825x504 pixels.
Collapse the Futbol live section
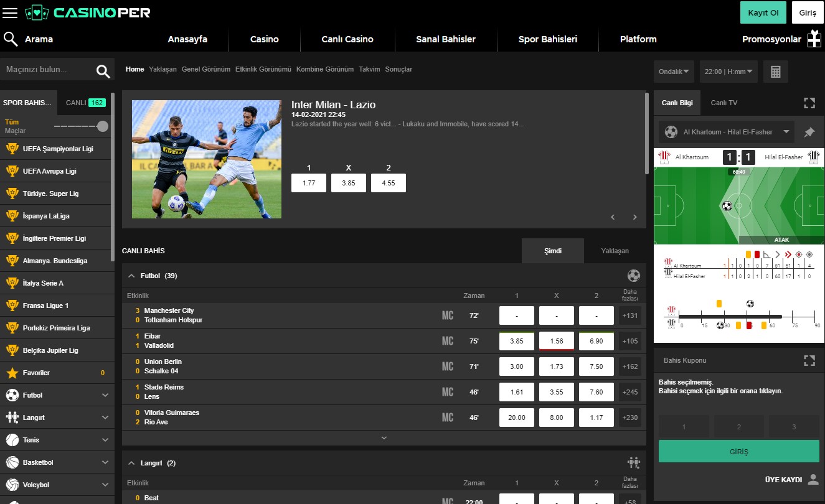[131, 276]
